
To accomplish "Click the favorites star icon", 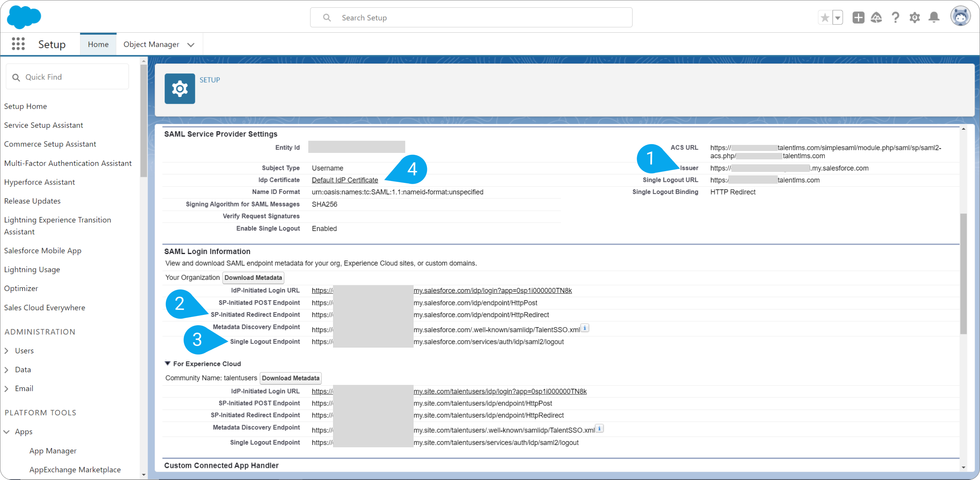I will 825,17.
